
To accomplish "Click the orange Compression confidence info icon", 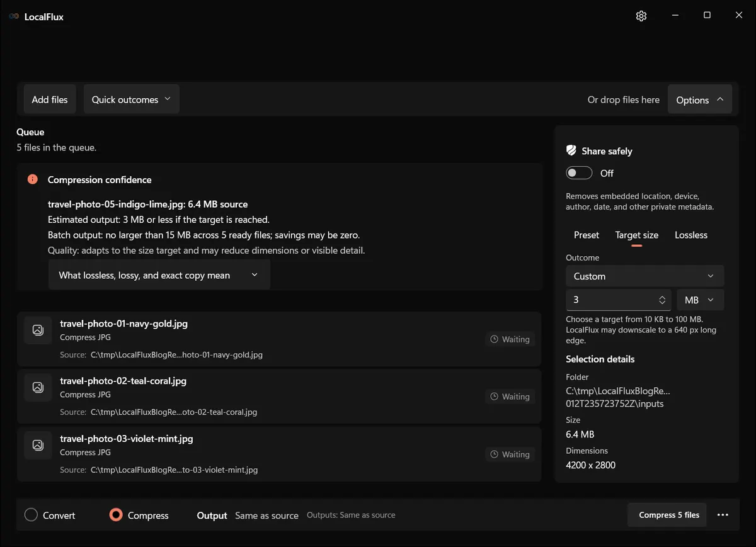I will (x=33, y=179).
